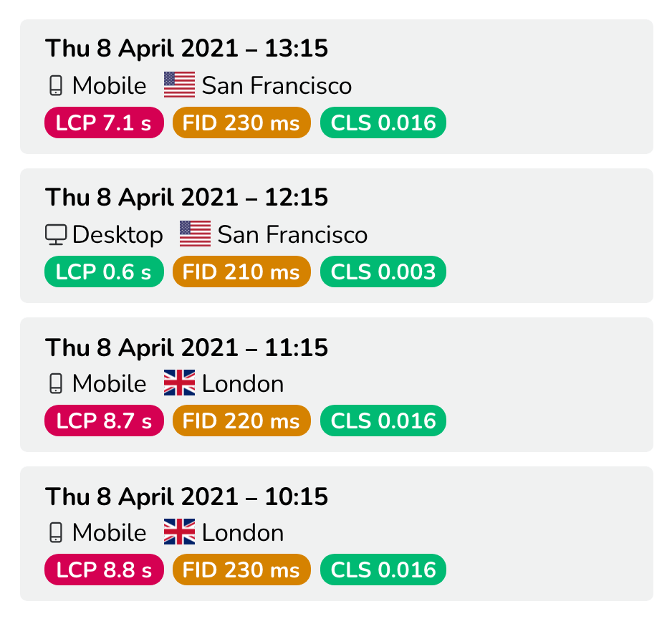
Task: Click the UK flag in the 10:15 entry
Action: tap(180, 532)
